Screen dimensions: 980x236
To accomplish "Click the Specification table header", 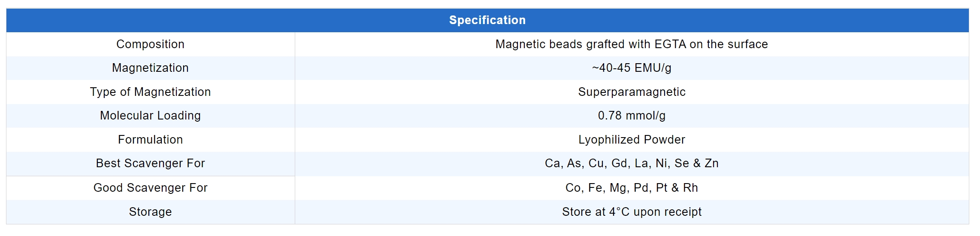I will pos(487,20).
